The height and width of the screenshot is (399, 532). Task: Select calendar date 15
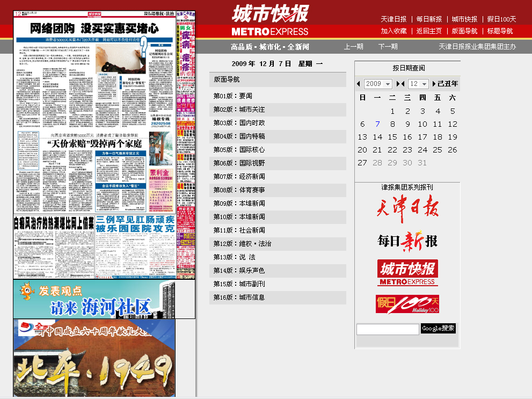(392, 137)
